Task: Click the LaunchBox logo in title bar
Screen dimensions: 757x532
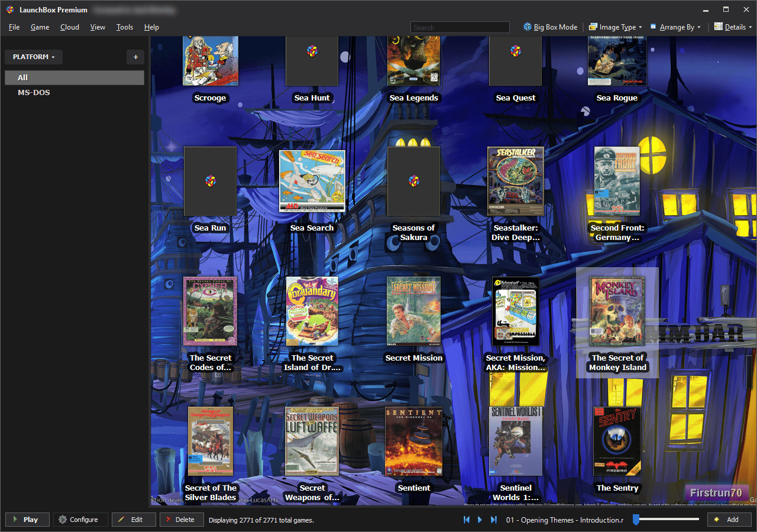Action: coord(10,9)
